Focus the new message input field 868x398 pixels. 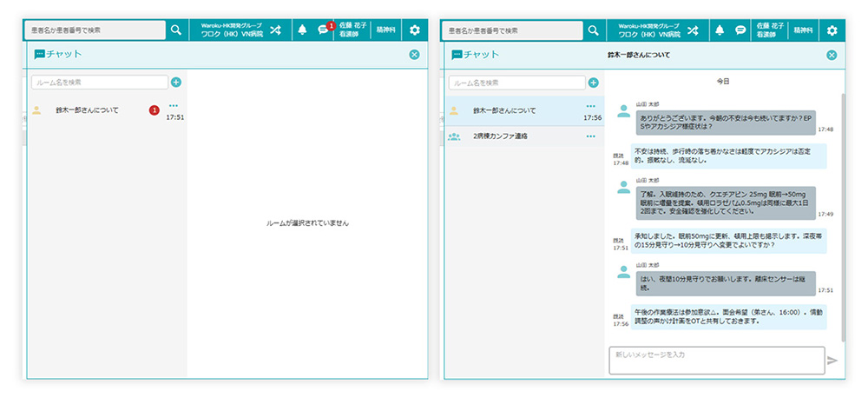pos(716,360)
